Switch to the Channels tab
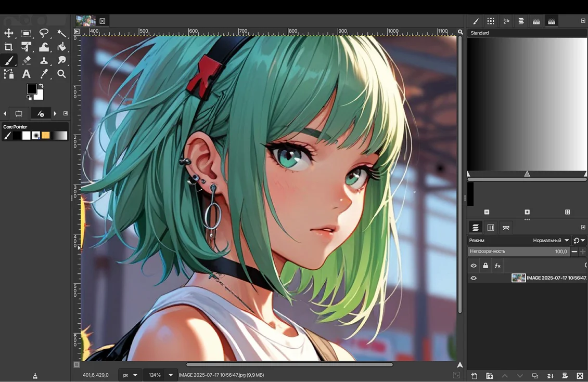The image size is (588, 382). [x=491, y=228]
